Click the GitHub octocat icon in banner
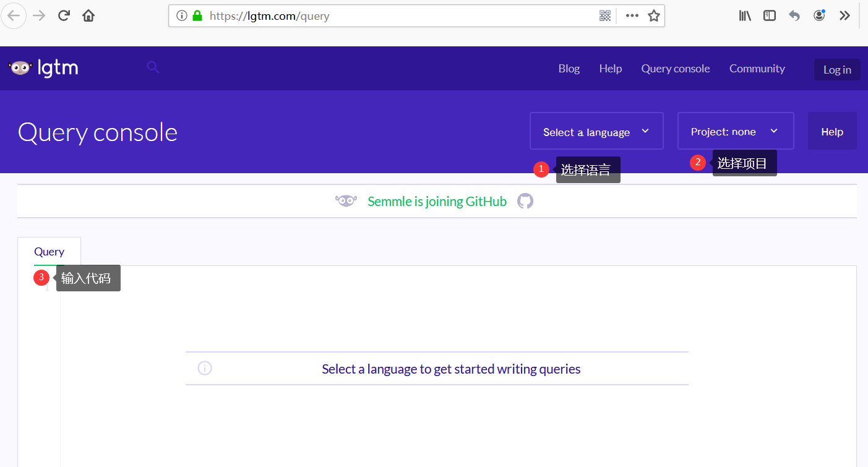The height and width of the screenshot is (467, 868). (525, 201)
